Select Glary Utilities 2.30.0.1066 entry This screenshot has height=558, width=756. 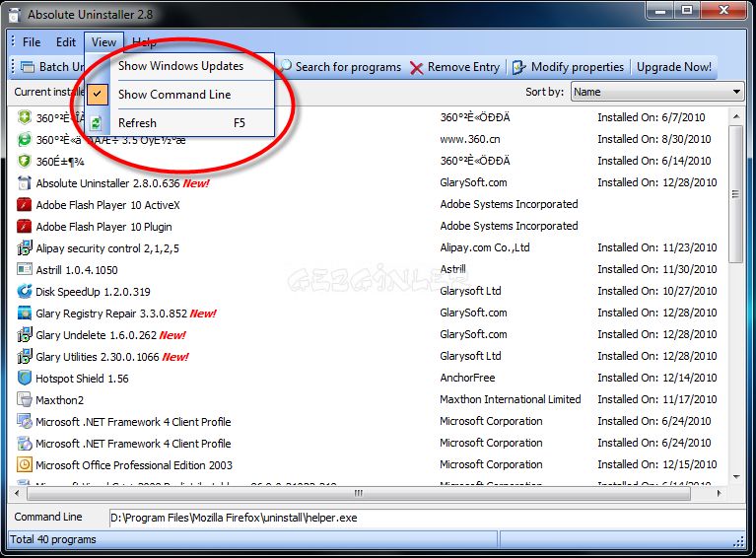[98, 357]
